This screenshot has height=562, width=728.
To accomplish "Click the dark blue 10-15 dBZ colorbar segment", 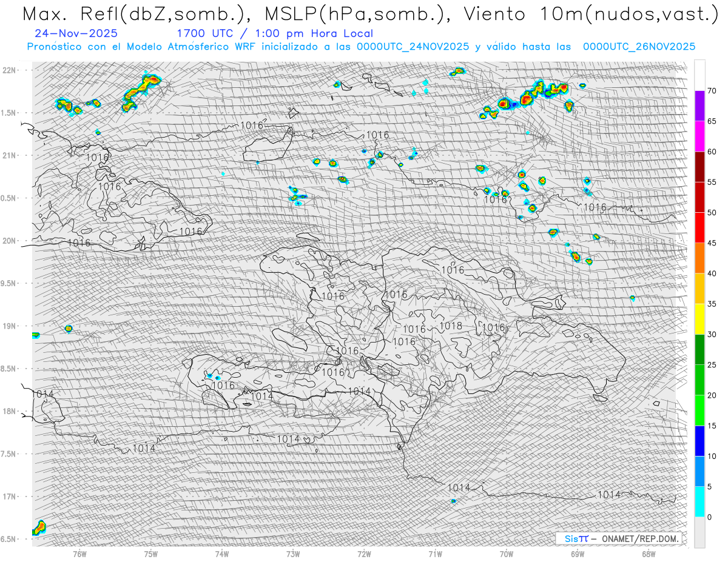I will (x=699, y=441).
